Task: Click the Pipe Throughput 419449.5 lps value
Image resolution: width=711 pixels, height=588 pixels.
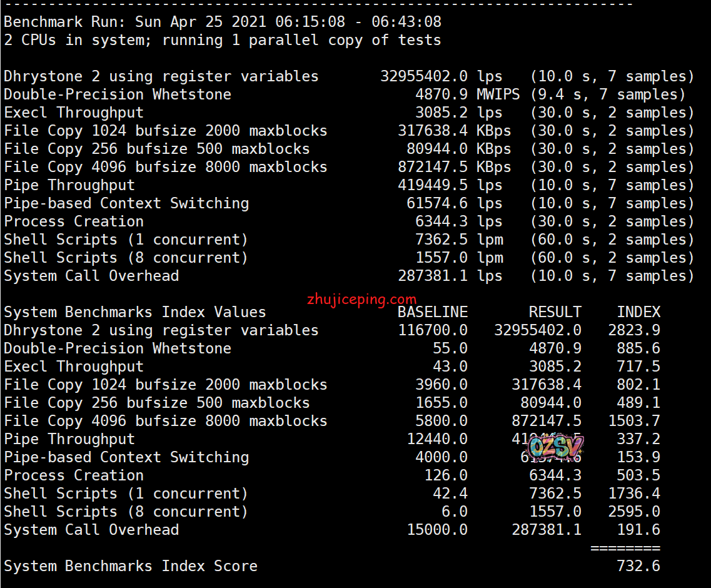Action: (433, 185)
